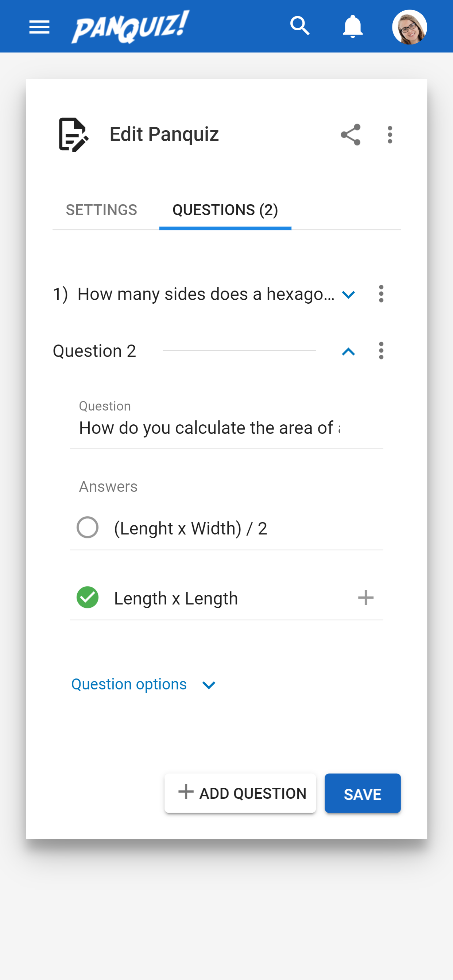Open the notifications bell
The image size is (453, 980).
click(352, 27)
